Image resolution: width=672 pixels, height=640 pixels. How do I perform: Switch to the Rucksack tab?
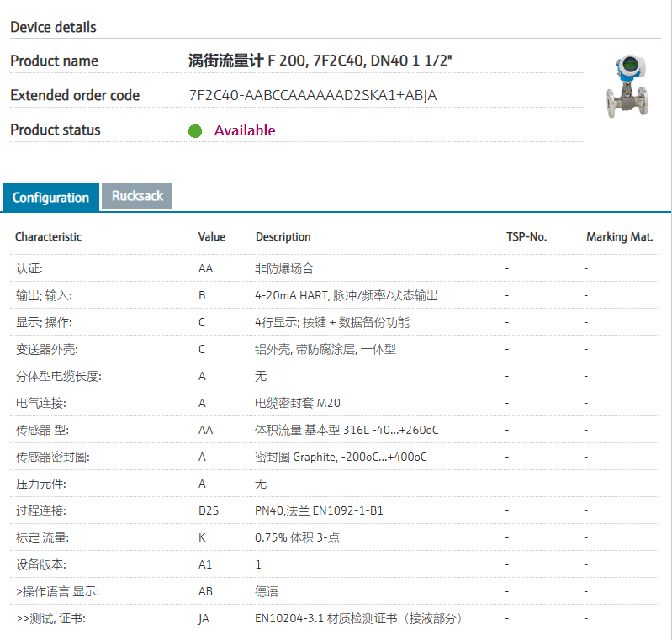coord(137,196)
